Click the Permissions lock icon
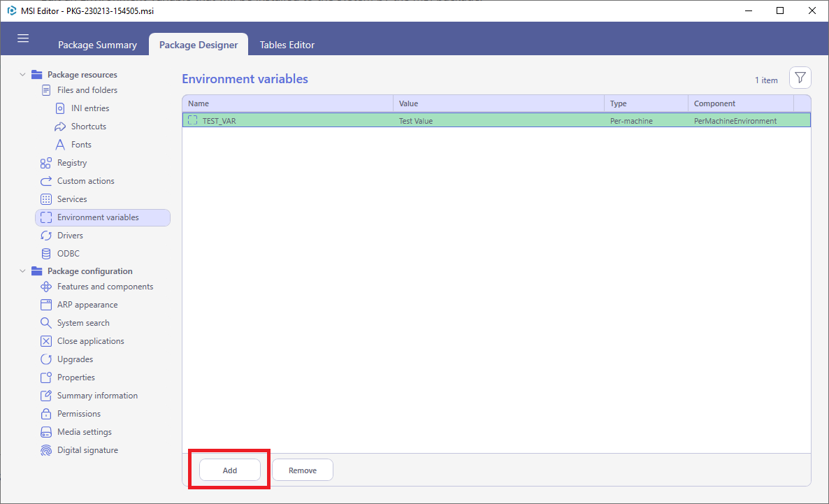829x504 pixels. tap(46, 414)
